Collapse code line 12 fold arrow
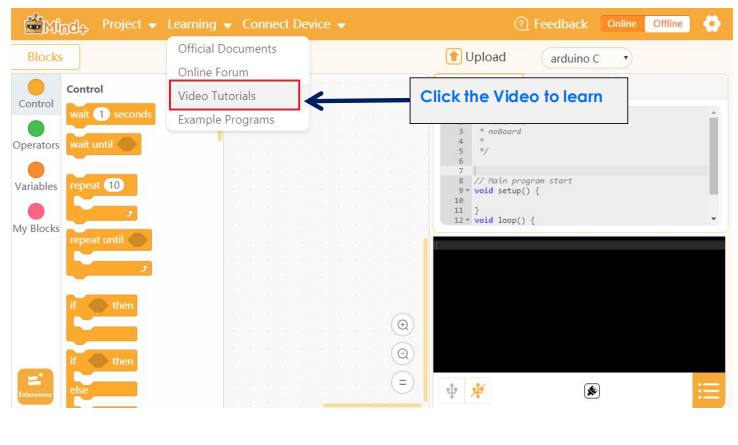The width and height of the screenshot is (738, 445). click(x=468, y=220)
